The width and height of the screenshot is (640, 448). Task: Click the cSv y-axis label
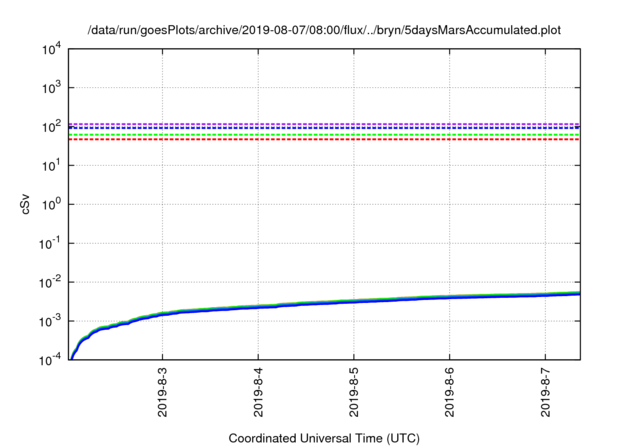click(x=25, y=204)
